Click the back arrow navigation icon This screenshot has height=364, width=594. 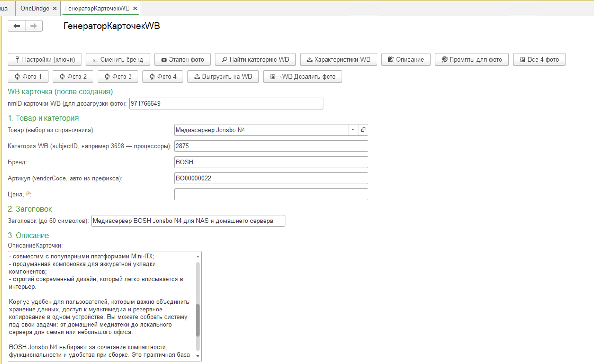17,26
